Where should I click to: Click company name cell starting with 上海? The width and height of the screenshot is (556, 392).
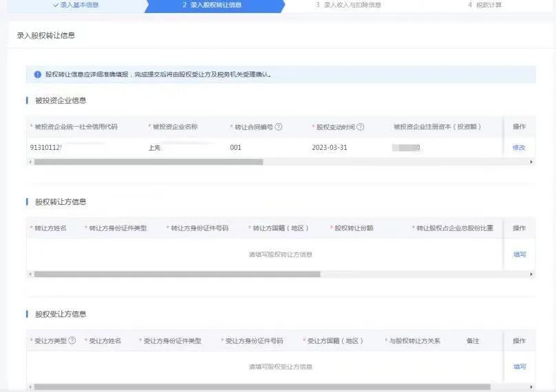155,147
